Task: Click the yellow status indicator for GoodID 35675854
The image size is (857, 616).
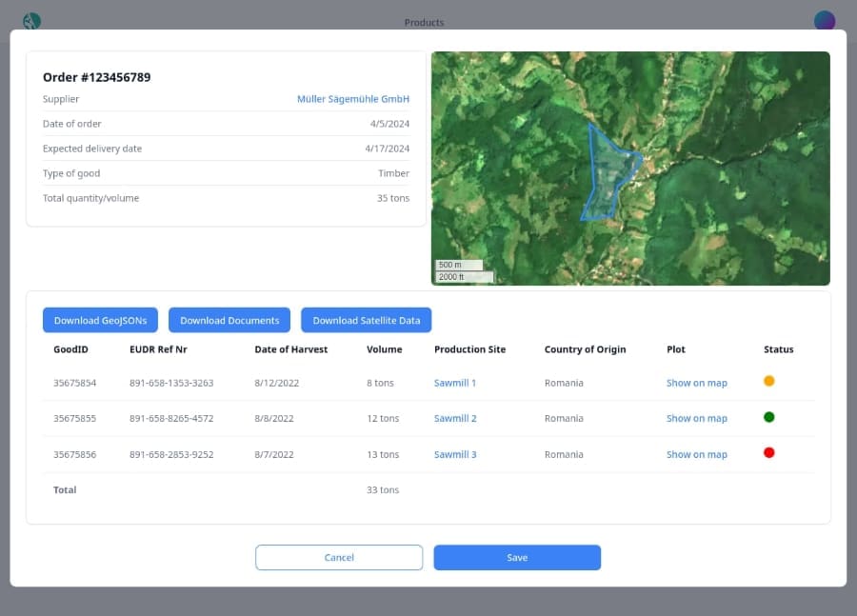Action: tap(769, 381)
